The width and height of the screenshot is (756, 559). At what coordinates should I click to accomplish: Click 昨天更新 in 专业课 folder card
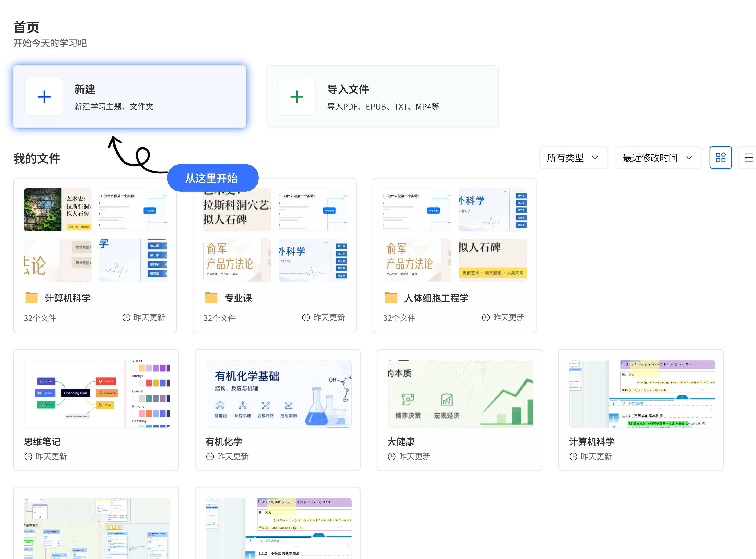point(329,317)
